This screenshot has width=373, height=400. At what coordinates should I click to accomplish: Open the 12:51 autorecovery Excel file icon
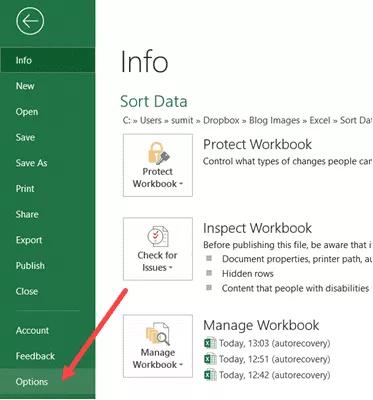click(210, 359)
